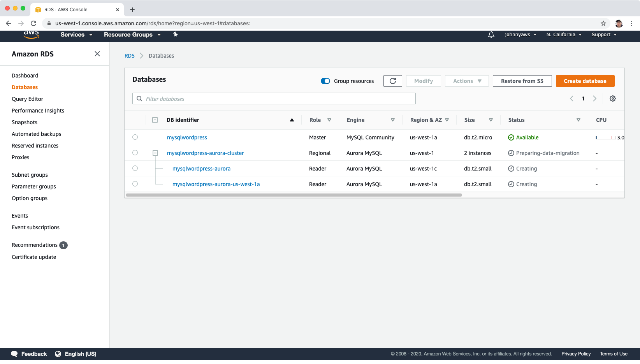Image resolution: width=640 pixels, height=364 pixels.
Task: Open the Privacy Policy link
Action: 576,354
